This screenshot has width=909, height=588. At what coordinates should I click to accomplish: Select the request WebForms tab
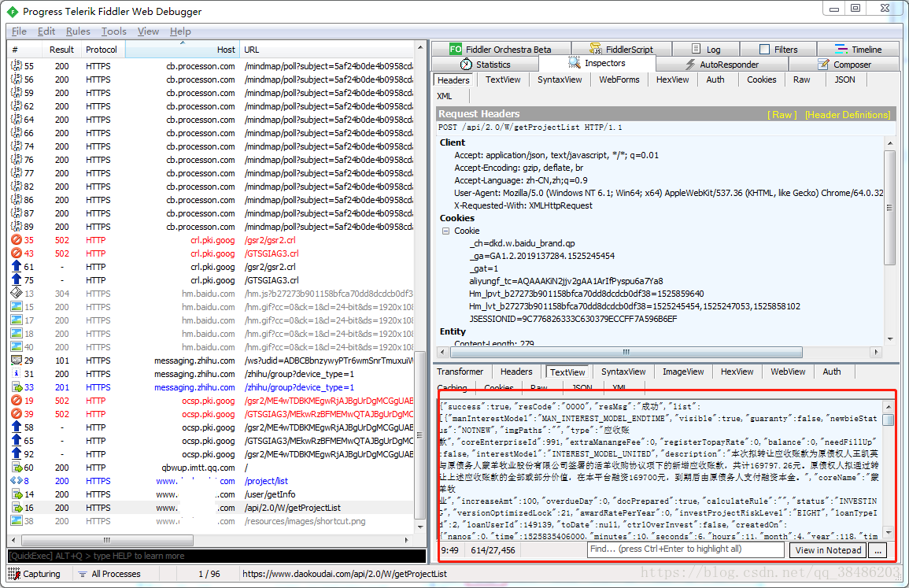(x=619, y=80)
